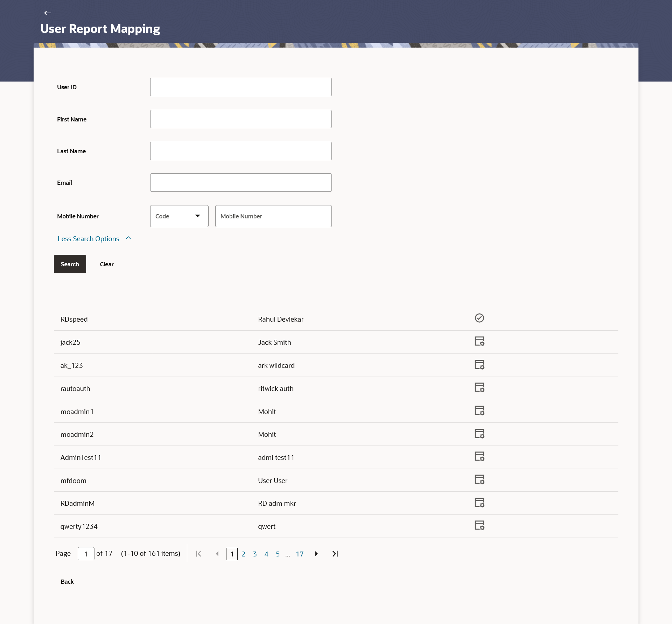Screen dimensions: 672x624
Task: Go to next page arrow
Action: pos(316,554)
